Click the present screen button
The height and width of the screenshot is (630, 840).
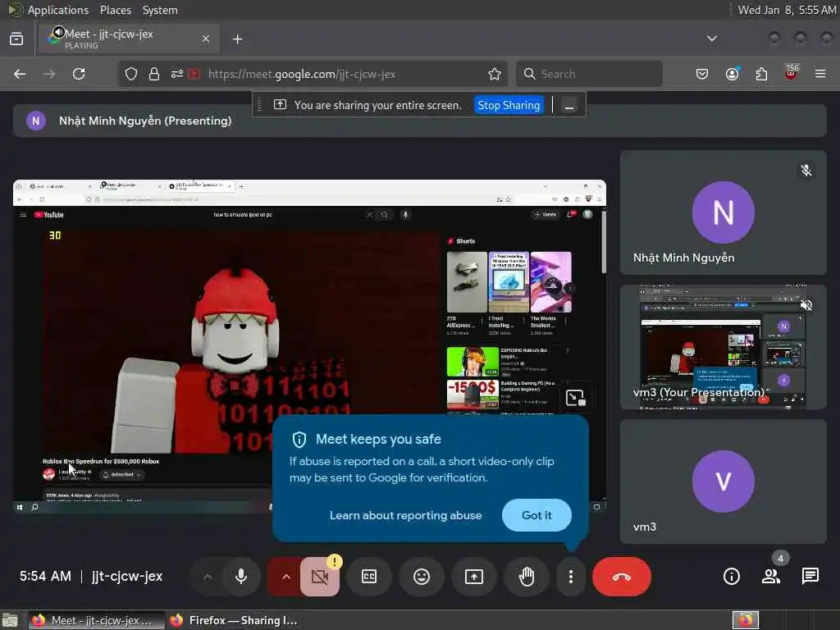(x=474, y=577)
